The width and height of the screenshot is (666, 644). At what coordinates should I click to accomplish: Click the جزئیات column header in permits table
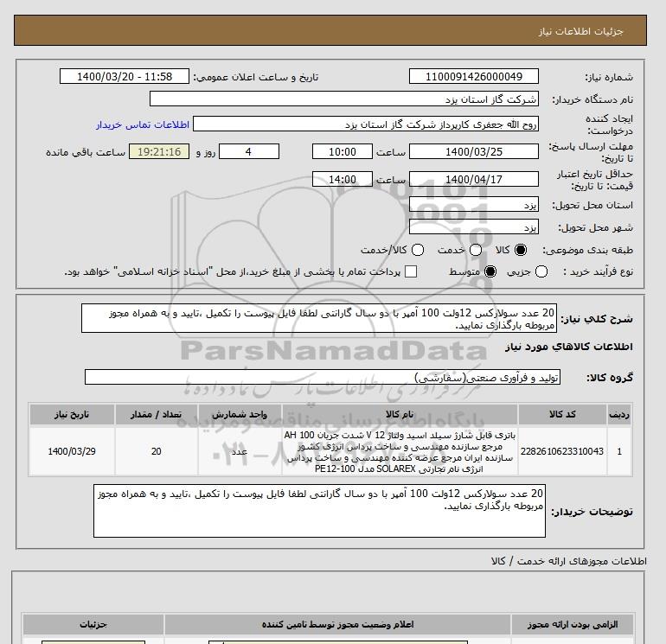coord(93,624)
